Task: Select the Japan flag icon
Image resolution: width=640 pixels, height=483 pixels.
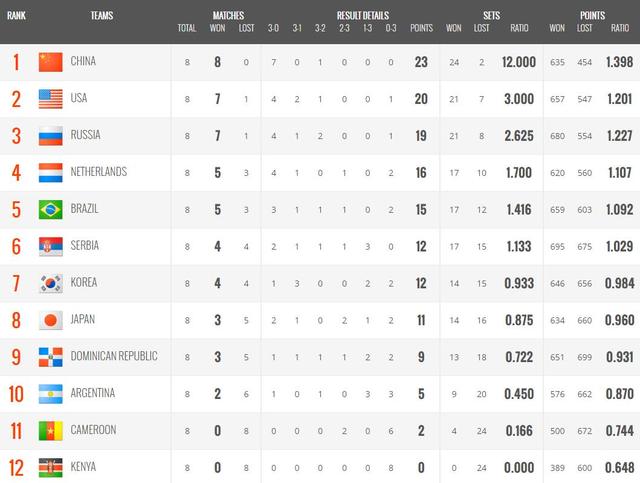Action: [x=50, y=320]
